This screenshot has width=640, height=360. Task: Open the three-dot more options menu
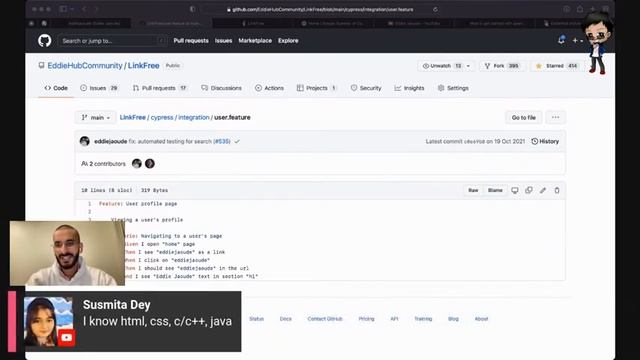556,118
